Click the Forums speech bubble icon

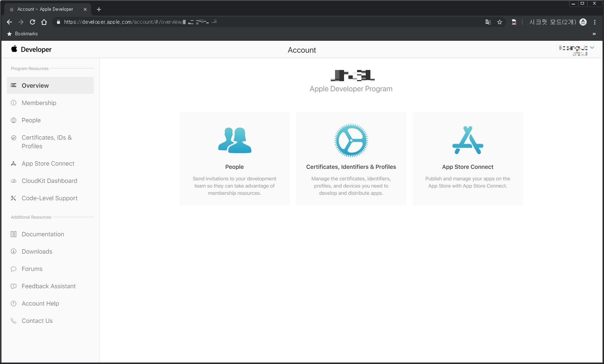[x=14, y=269]
